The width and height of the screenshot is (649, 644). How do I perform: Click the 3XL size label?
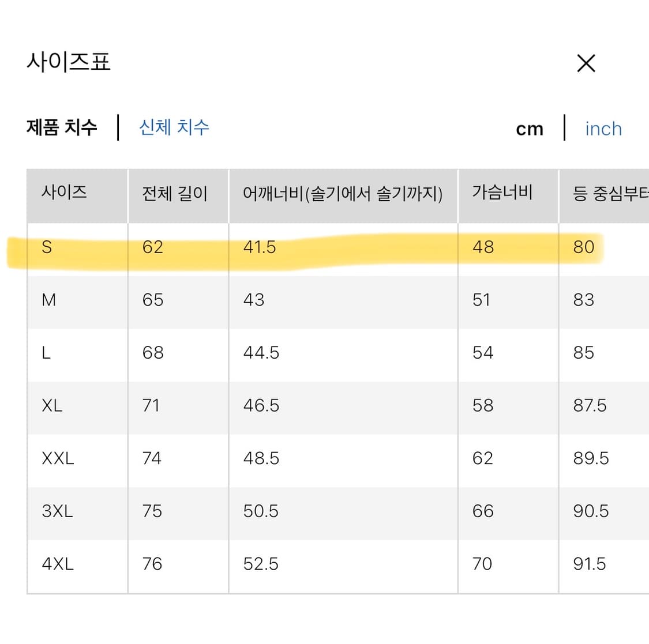click(x=57, y=511)
